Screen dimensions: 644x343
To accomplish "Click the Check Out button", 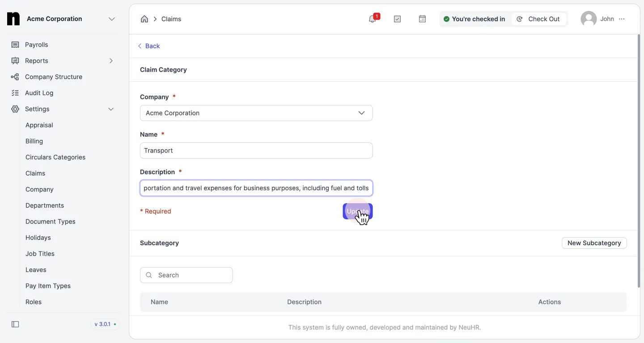I will [538, 19].
